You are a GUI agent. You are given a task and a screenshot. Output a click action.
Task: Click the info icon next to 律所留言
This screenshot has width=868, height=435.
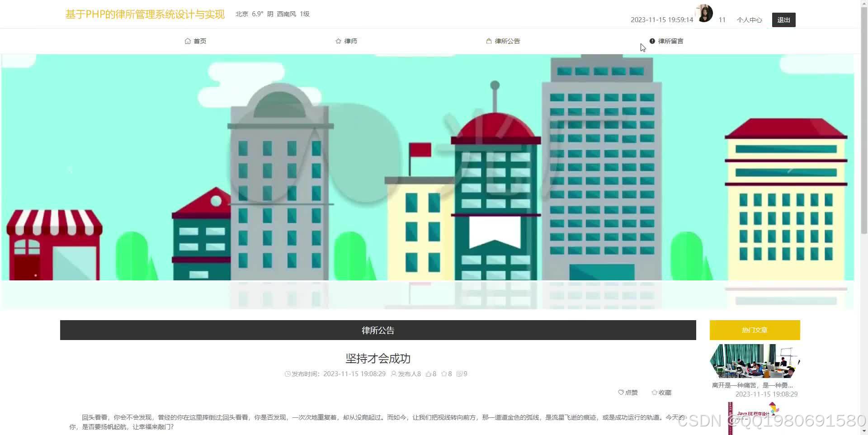[x=652, y=41]
